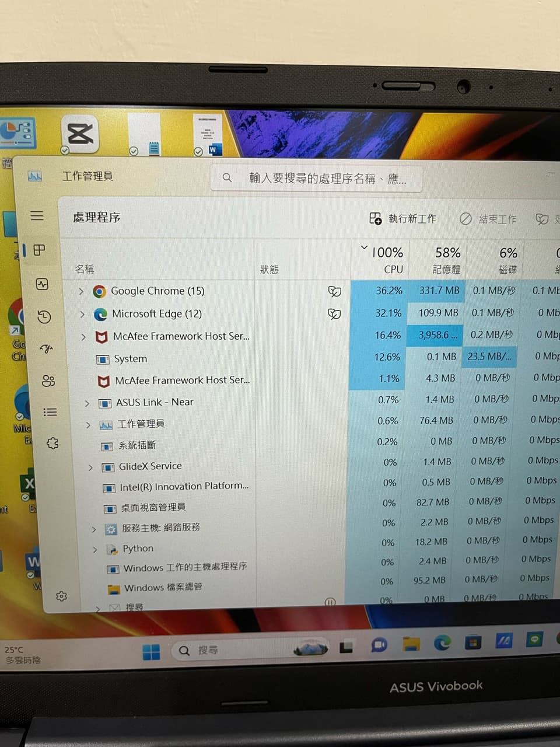This screenshot has width=560, height=747.
Task: Select the Processes sidebar icon
Action: coord(40,250)
